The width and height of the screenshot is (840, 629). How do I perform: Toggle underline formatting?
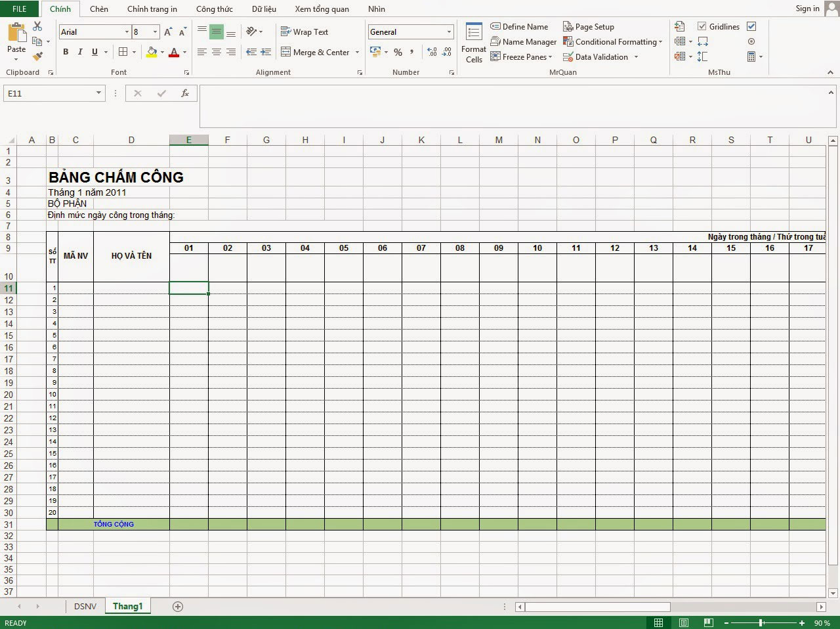pyautogui.click(x=94, y=52)
